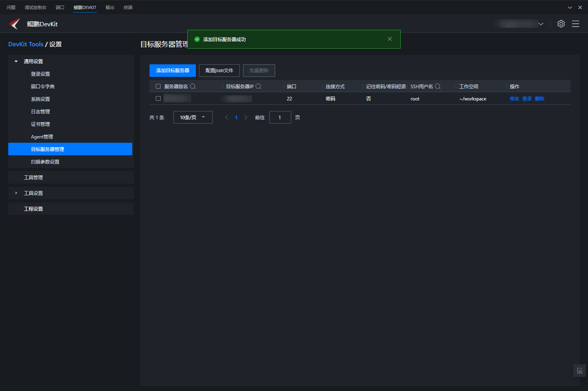Screen dimensions: 588x391
Task: Open 工具管理 in the sidebar
Action: 71,177
